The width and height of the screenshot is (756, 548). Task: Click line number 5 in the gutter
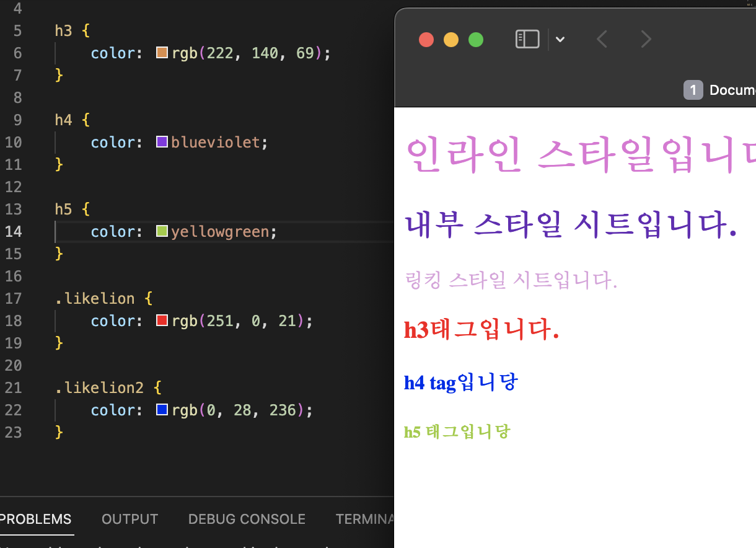click(x=17, y=31)
